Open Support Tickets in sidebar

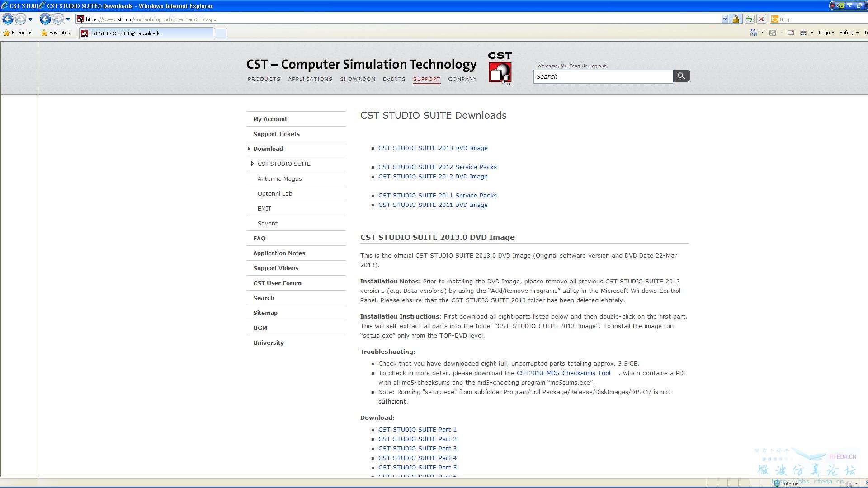276,134
